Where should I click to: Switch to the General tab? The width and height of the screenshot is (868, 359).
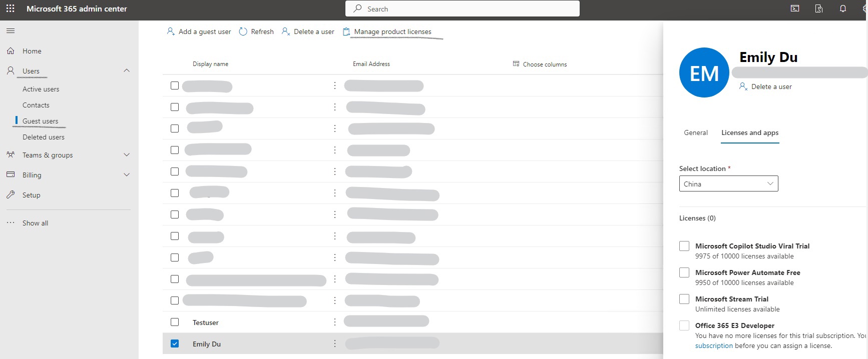[x=696, y=132]
